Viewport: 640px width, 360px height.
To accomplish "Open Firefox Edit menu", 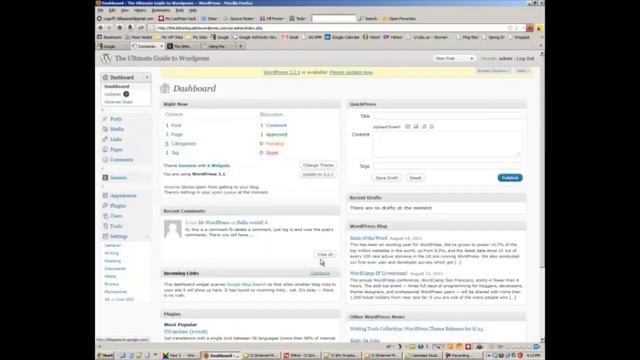I will pos(112,10).
